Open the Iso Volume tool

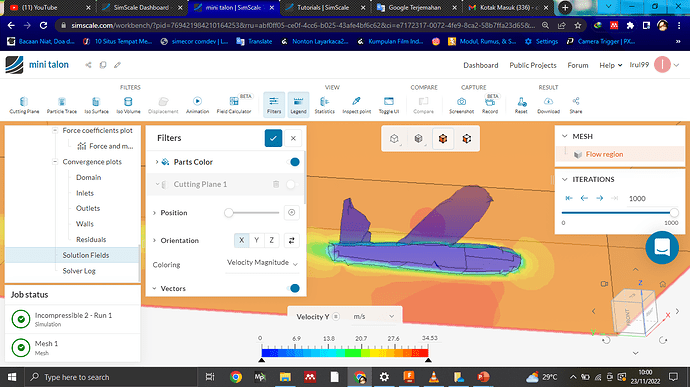point(128,105)
